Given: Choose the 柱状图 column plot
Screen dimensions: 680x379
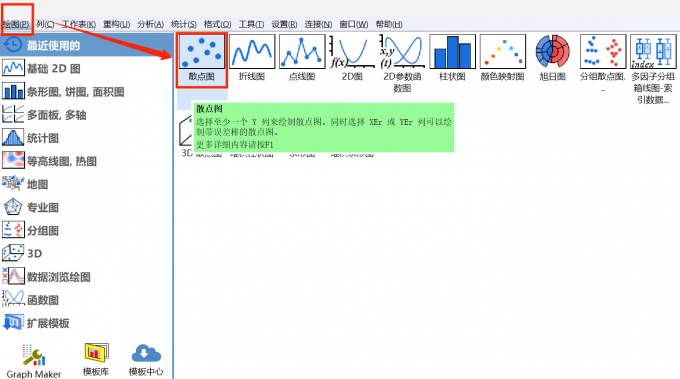Looking at the screenshot, I should point(452,58).
